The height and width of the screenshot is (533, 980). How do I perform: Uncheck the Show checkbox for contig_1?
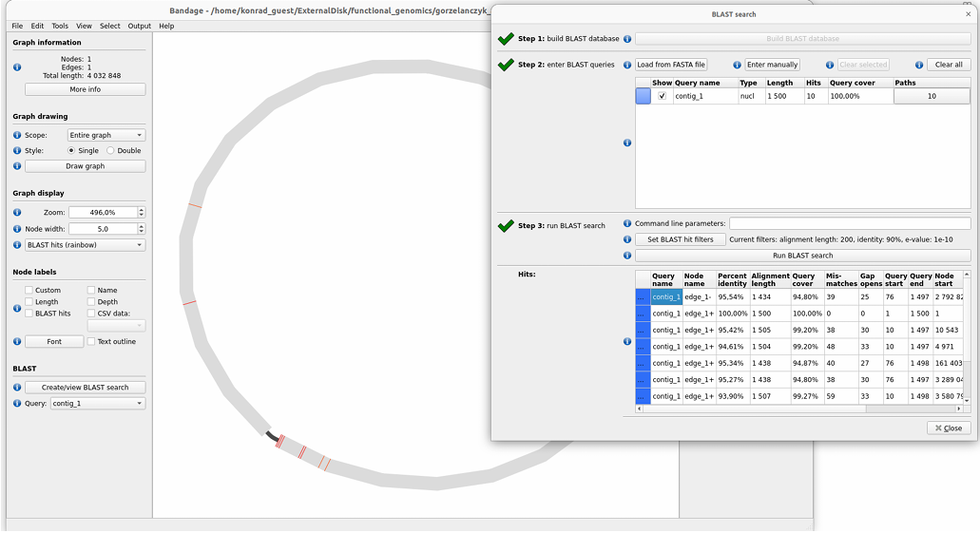click(663, 96)
